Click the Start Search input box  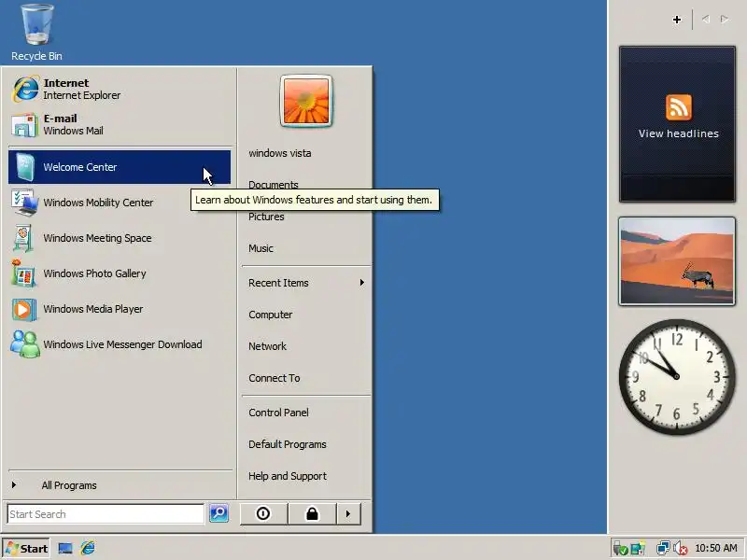click(106, 514)
